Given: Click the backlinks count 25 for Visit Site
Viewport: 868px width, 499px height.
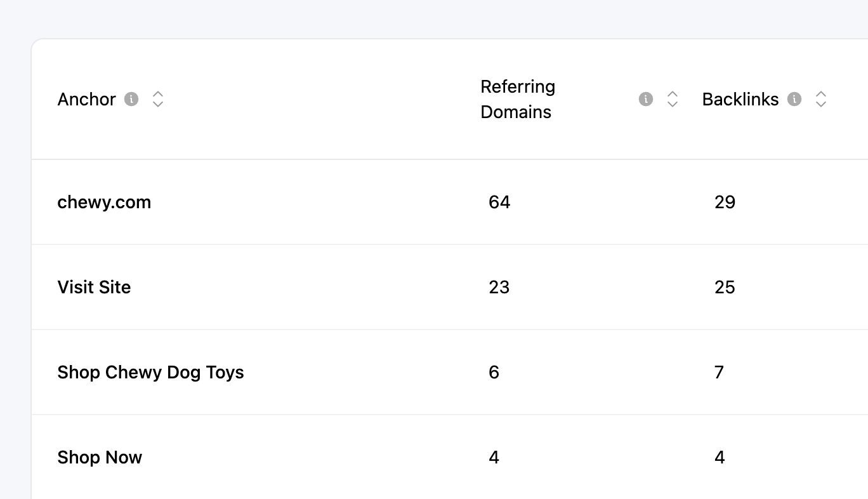Looking at the screenshot, I should tap(725, 287).
